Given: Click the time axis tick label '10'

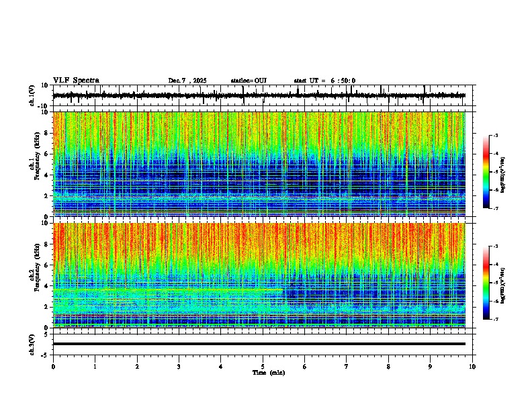Looking at the screenshot, I should point(472,367).
